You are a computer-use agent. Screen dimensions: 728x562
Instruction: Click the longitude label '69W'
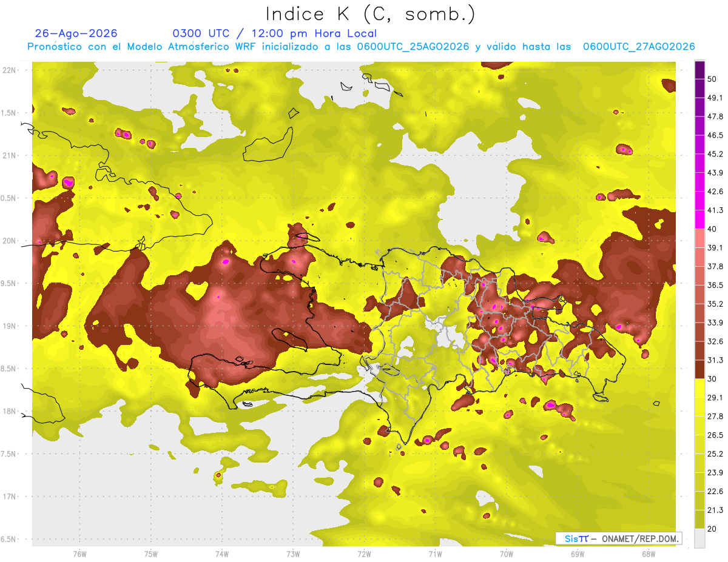pos(577,554)
